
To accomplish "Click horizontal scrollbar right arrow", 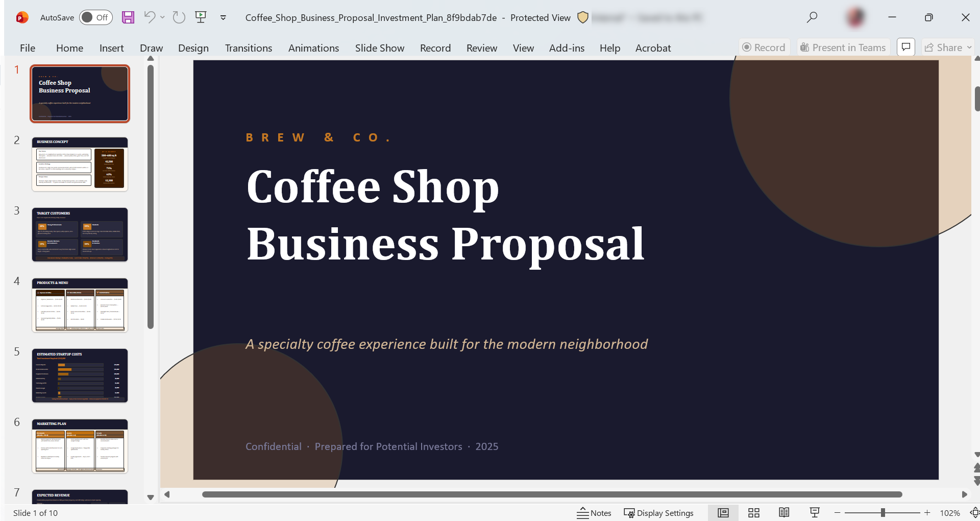I will (964, 494).
